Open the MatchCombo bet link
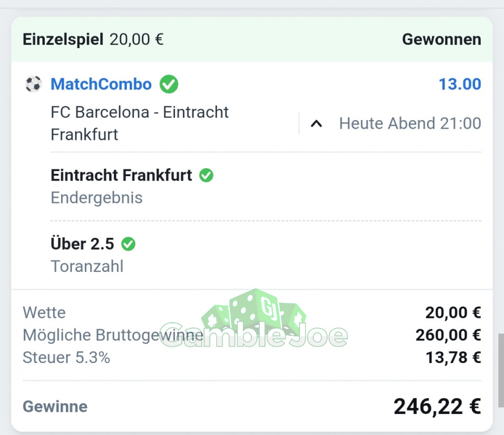This screenshot has width=504, height=435. [x=101, y=84]
